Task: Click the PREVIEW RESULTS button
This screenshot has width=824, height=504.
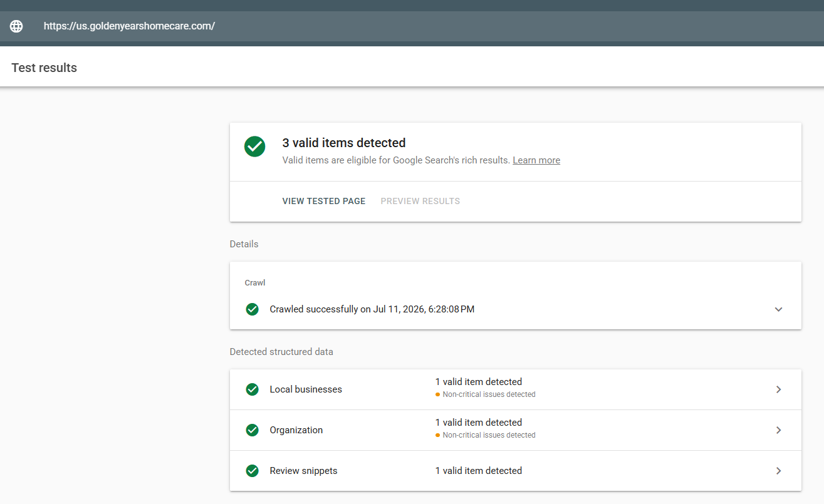Action: point(420,201)
